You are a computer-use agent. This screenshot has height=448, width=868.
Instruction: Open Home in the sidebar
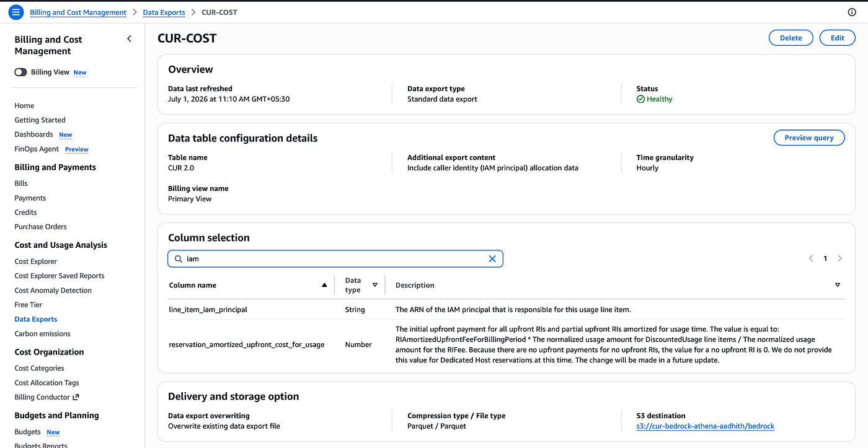click(x=24, y=106)
